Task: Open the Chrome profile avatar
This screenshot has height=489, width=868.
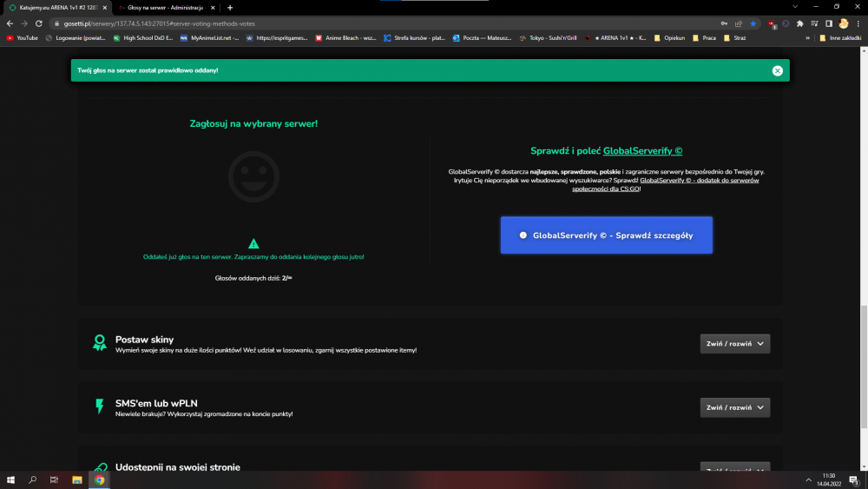Action: click(x=843, y=23)
